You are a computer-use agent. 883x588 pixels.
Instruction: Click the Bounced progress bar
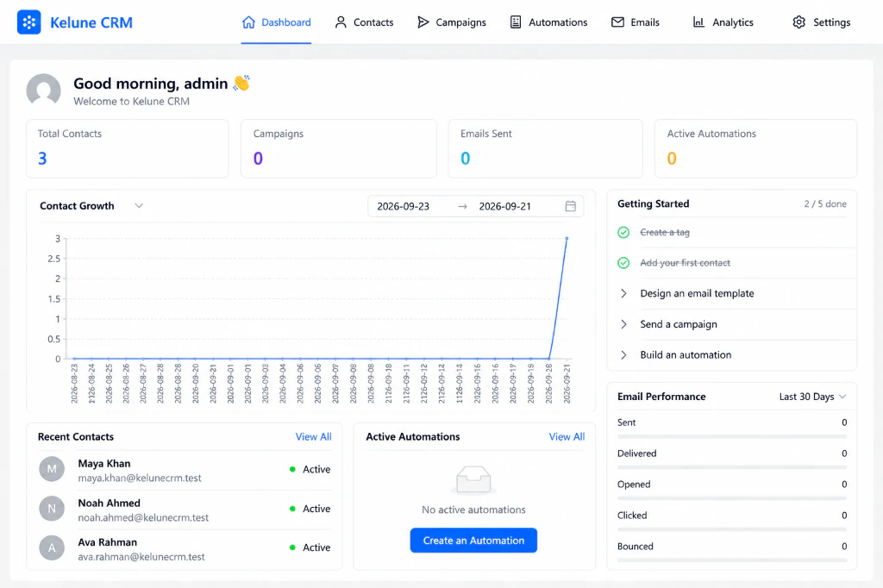coord(731,560)
